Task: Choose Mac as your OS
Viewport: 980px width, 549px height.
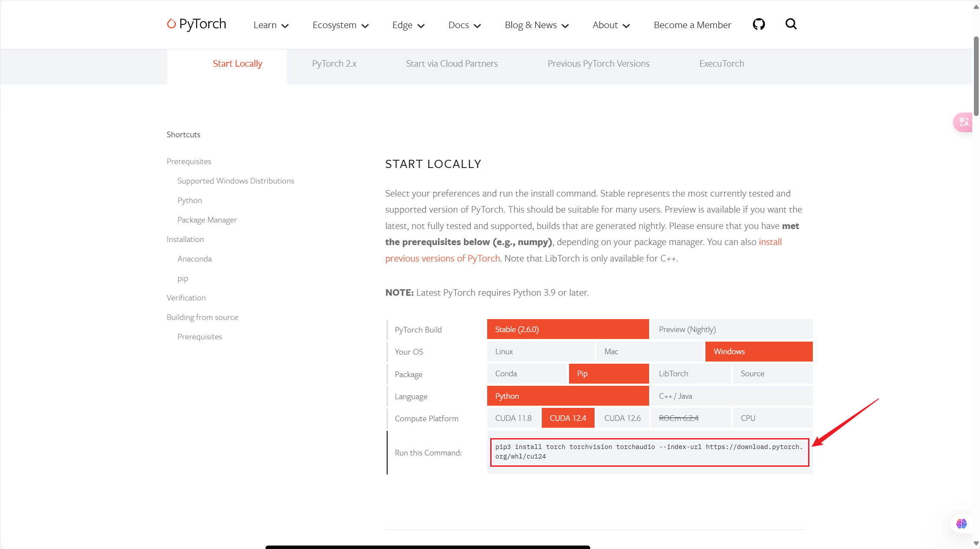Action: coord(650,352)
